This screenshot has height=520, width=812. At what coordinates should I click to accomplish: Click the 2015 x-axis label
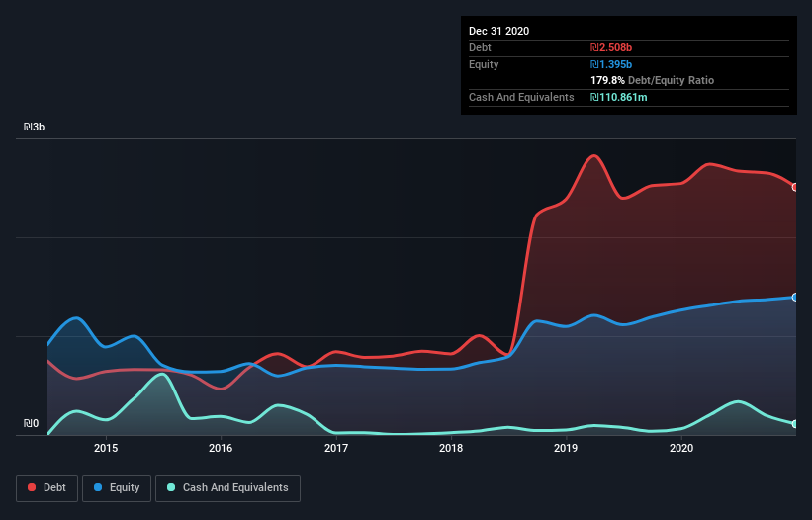106,448
